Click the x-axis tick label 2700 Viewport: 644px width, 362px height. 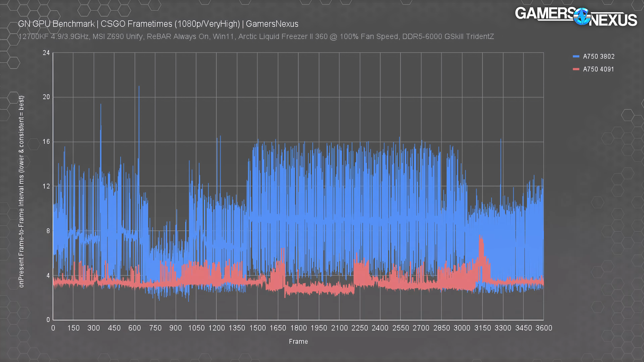pyautogui.click(x=421, y=328)
